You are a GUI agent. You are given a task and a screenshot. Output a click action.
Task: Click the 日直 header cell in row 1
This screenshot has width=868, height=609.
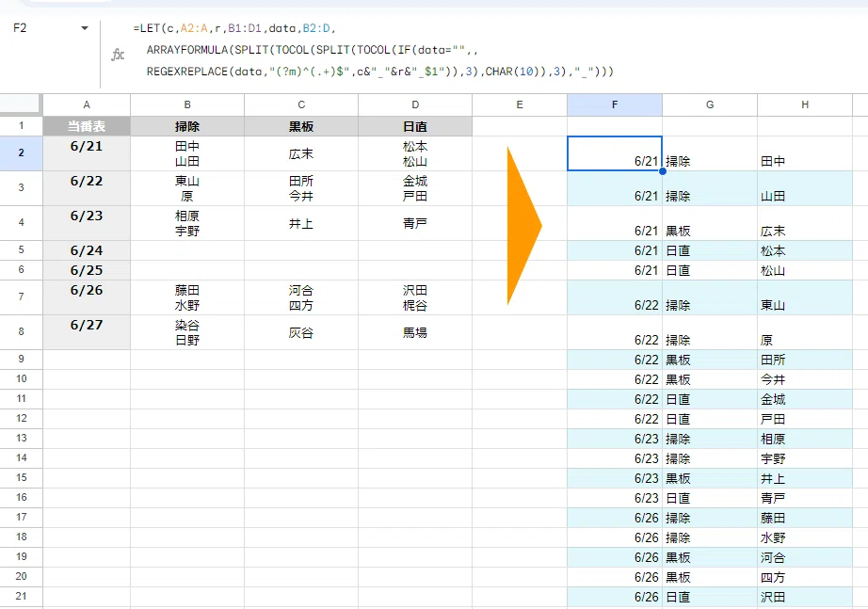415,126
